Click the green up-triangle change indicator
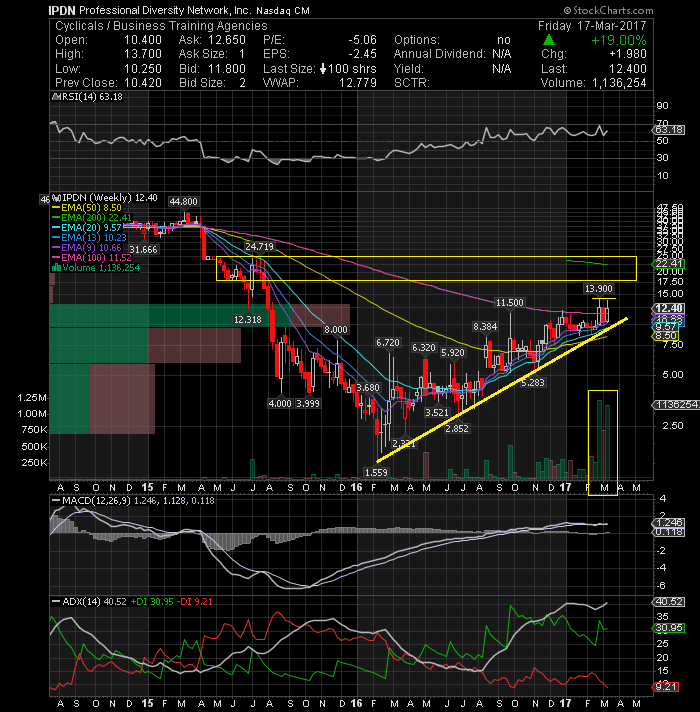 coord(549,40)
